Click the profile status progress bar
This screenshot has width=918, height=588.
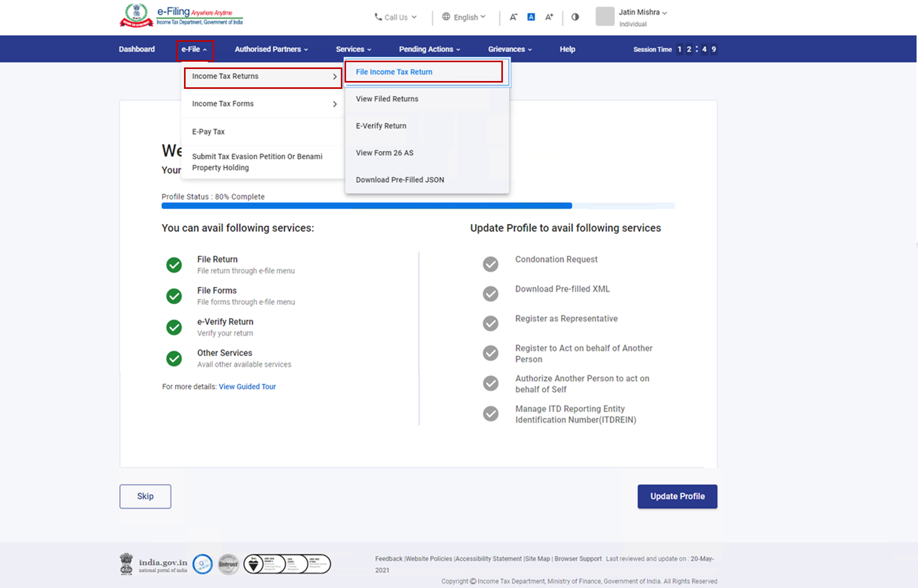click(x=418, y=206)
